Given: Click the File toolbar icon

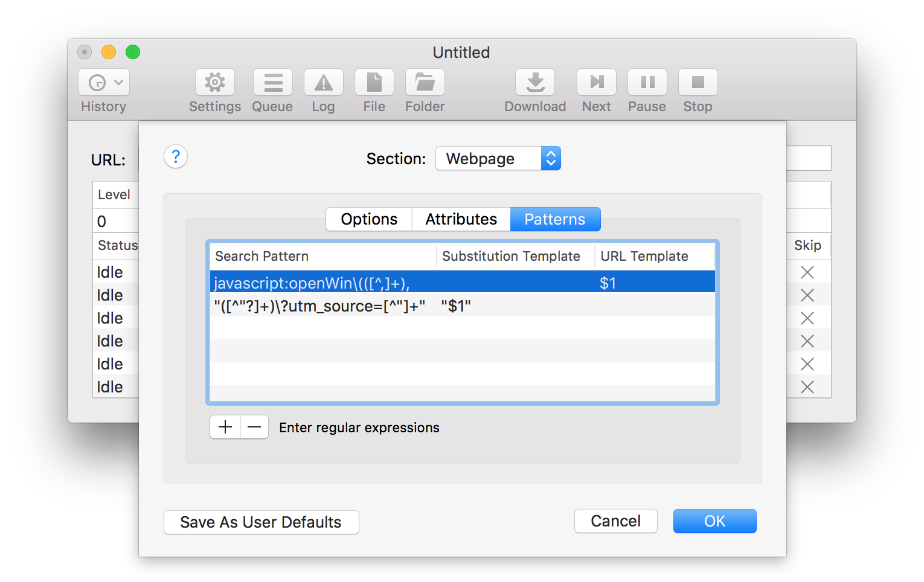Looking at the screenshot, I should (374, 83).
